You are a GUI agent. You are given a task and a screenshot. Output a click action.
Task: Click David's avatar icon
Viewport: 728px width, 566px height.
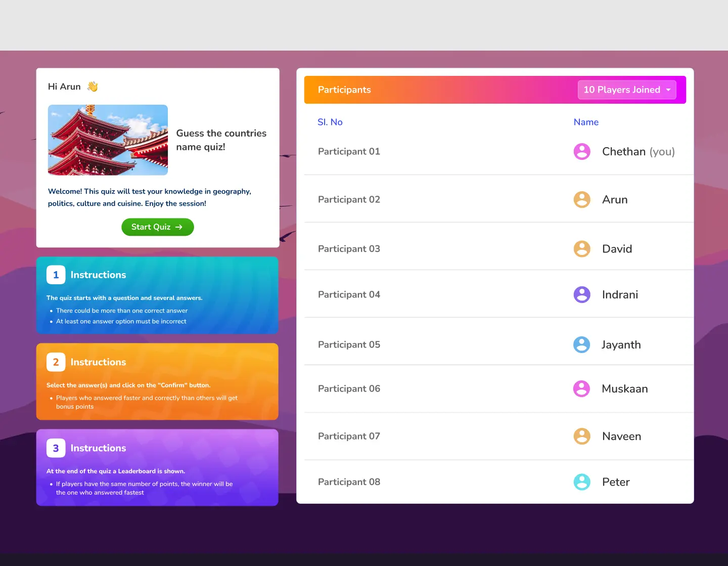tap(582, 249)
